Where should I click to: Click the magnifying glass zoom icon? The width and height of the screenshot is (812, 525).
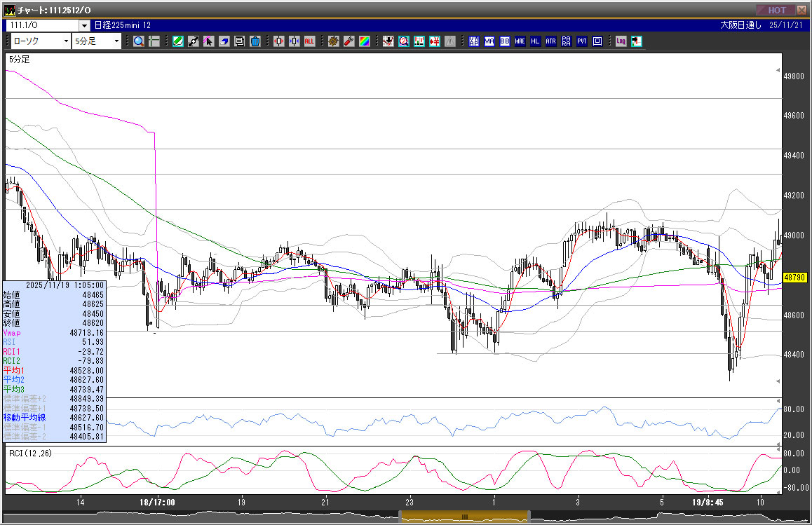click(139, 41)
